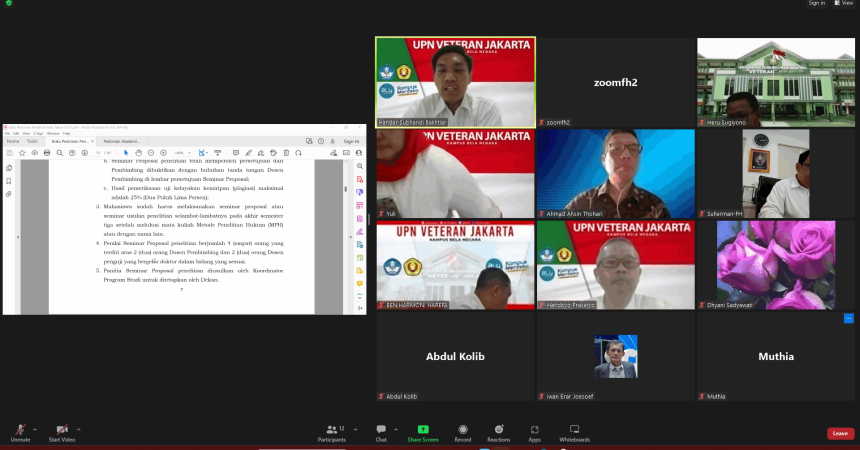Open audio options arrow next to Unmute
Viewport: 860px width, 450px height.
coord(35,430)
